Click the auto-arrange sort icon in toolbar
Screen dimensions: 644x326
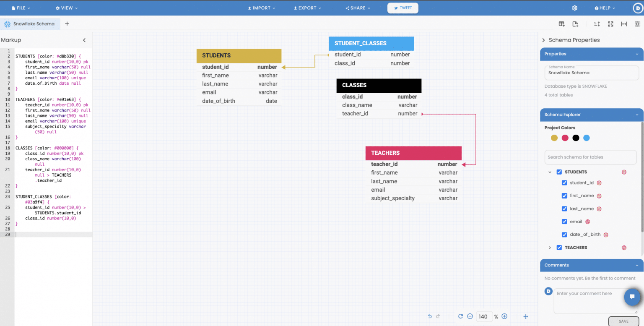pyautogui.click(x=597, y=24)
